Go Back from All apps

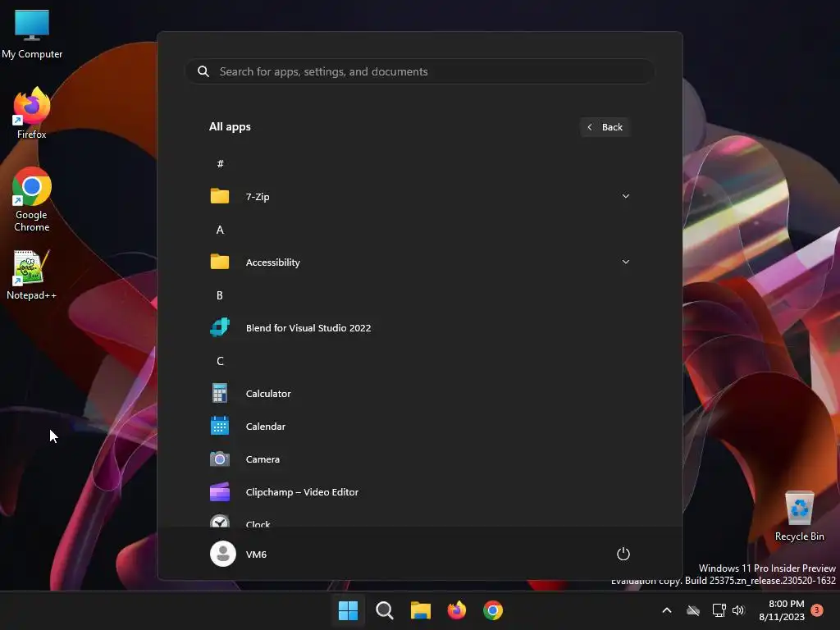tap(605, 127)
